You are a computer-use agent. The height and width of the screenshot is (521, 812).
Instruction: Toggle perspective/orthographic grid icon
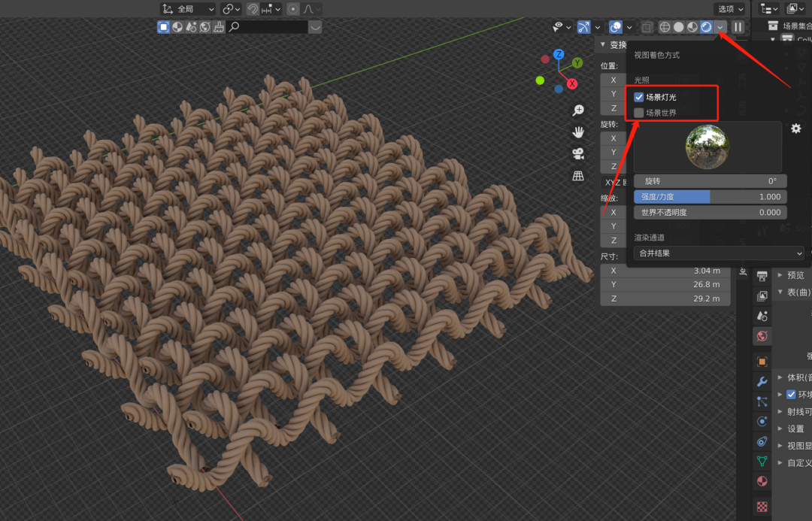578,176
